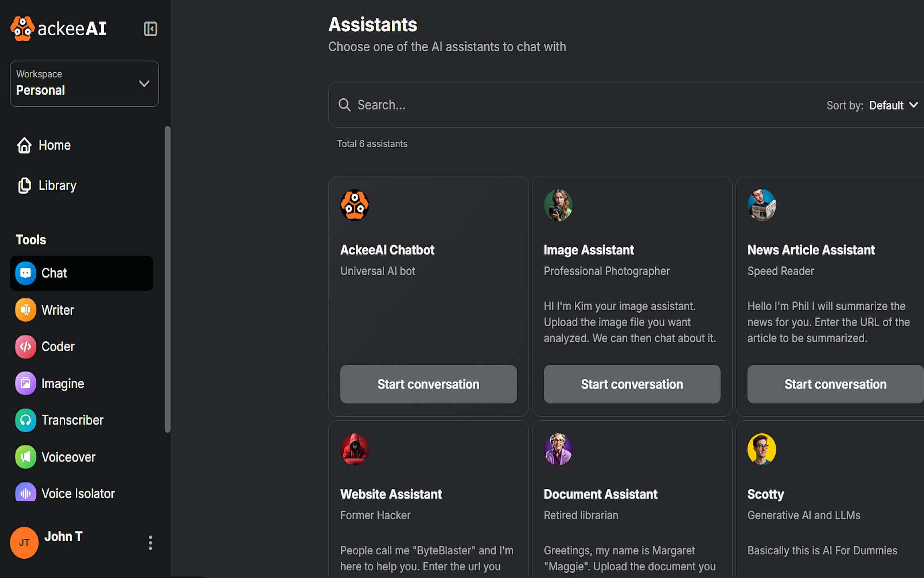Click the ackeeAI logo icon
Image resolution: width=924 pixels, height=578 pixels.
(x=22, y=28)
